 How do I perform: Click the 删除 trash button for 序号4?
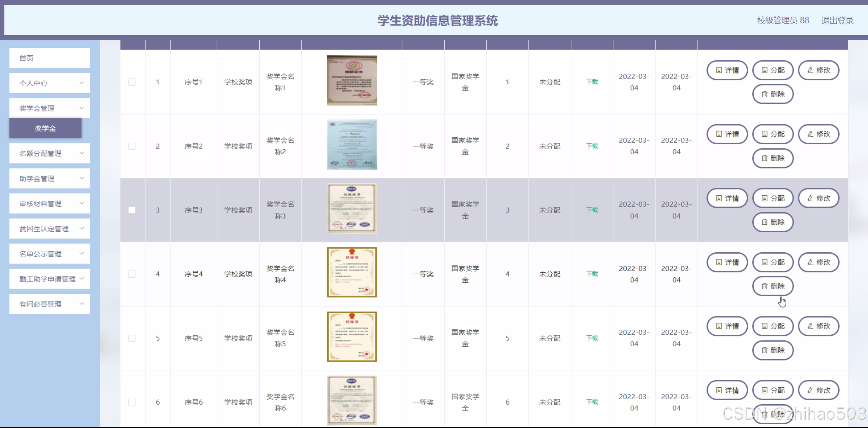pyautogui.click(x=773, y=286)
